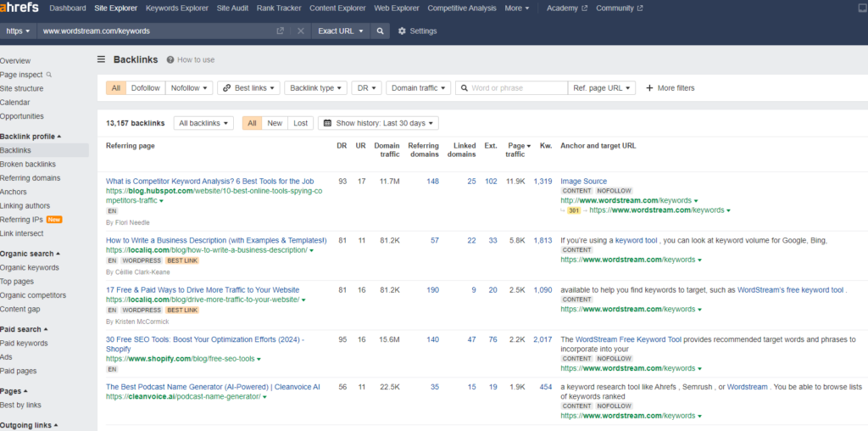Click the Word or phrase search field

[x=511, y=88]
